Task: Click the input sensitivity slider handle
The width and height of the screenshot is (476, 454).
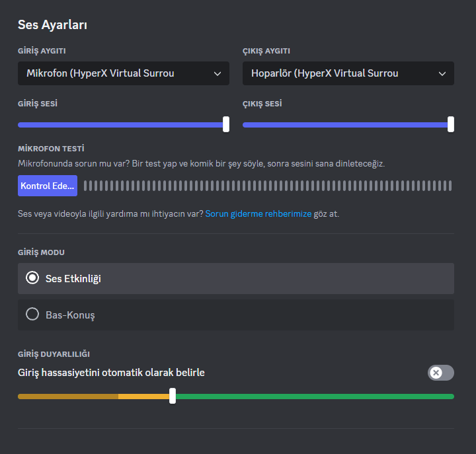Action: [173, 396]
